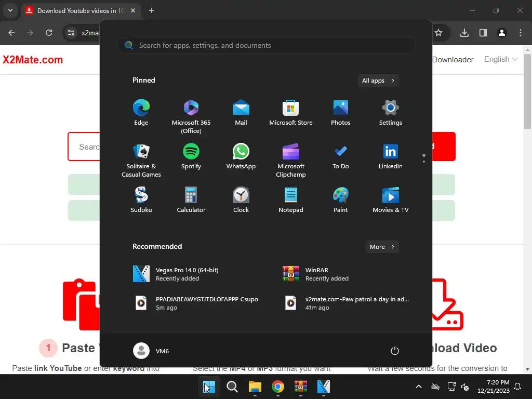The width and height of the screenshot is (532, 399).
Task: Toggle Chrome side panel
Action: pyautogui.click(x=483, y=33)
